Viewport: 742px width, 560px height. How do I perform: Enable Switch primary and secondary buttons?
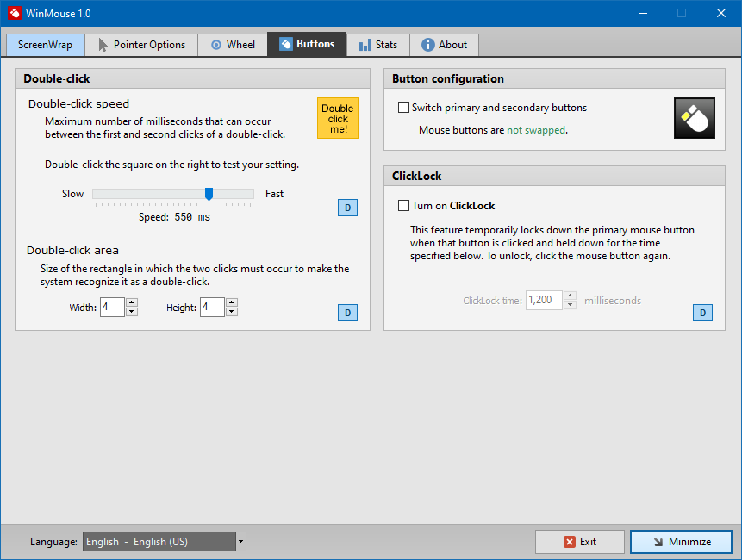tap(403, 108)
